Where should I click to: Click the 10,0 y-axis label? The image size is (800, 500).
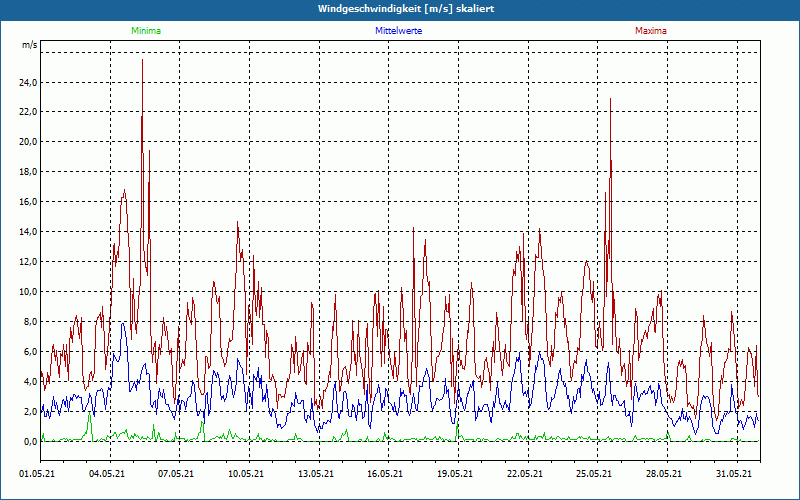[28, 292]
